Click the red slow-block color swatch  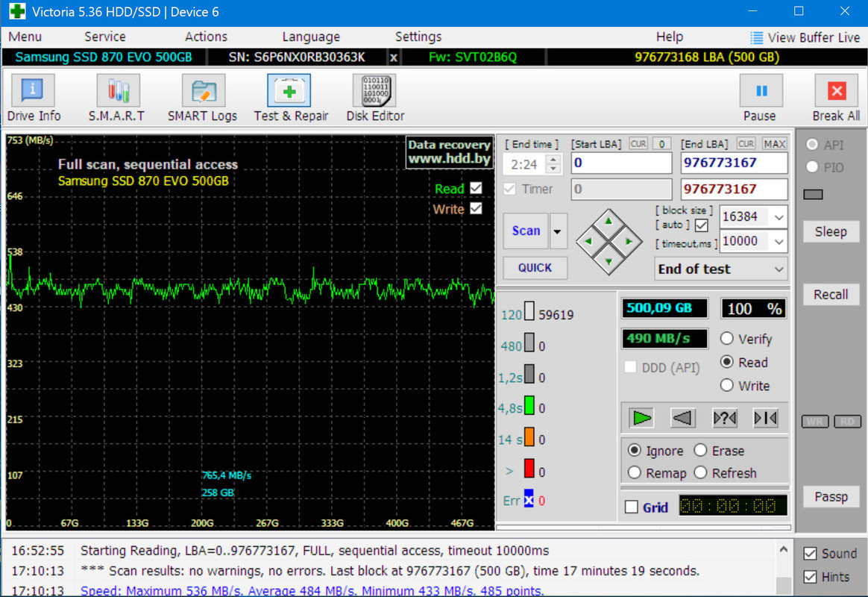point(529,469)
